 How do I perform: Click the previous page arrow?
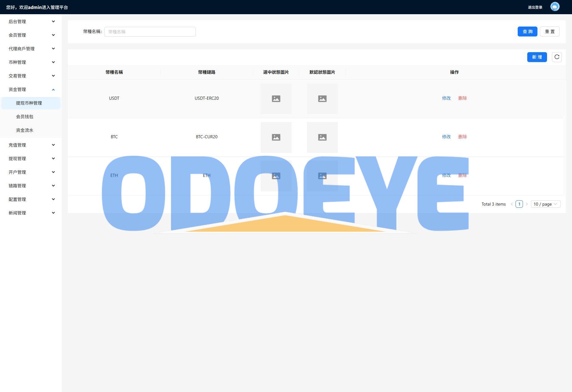click(x=512, y=204)
